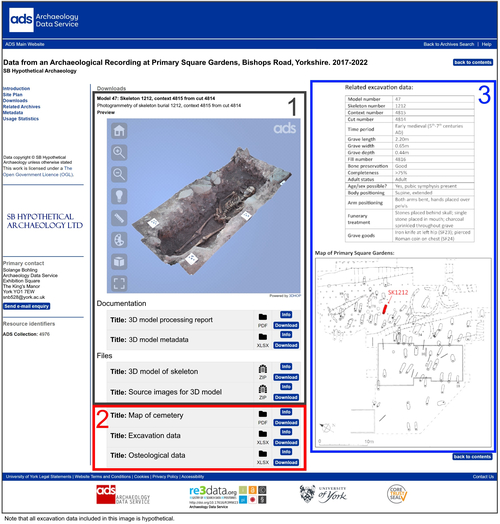
Task: Click Contact Us in footer bar
Action: [483, 477]
